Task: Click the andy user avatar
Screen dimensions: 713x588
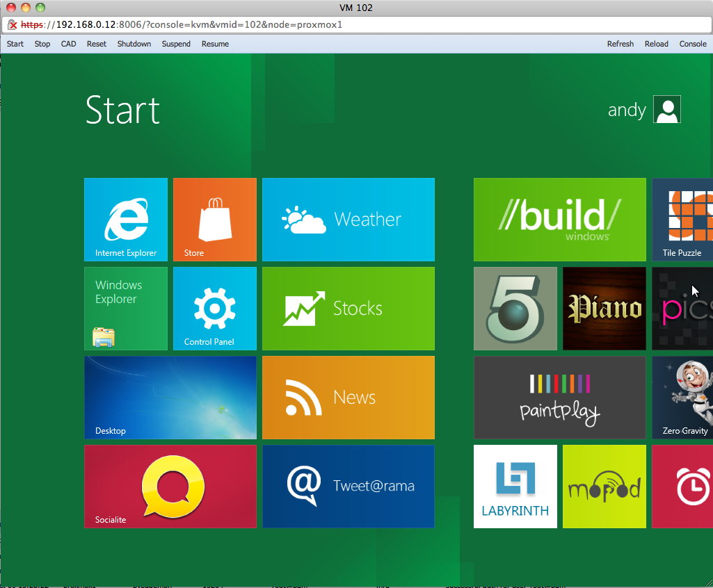Action: click(666, 110)
